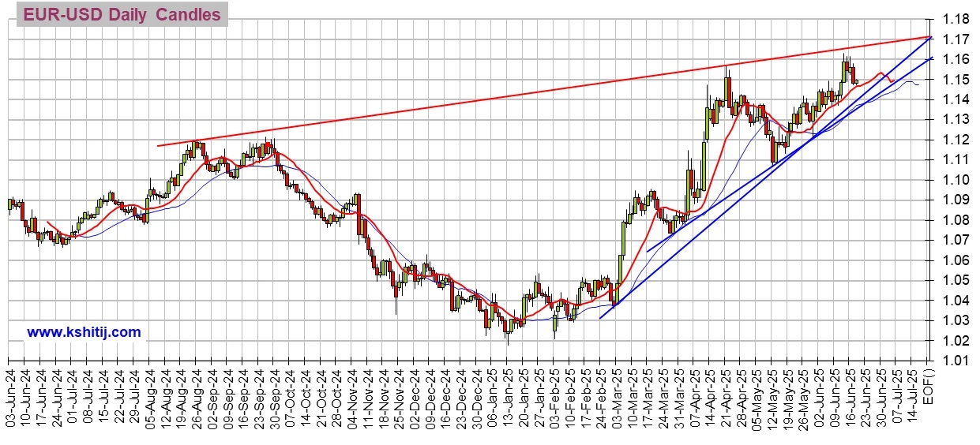Click left start of red resistance trendline
Viewport: 980px width, 445px height.
tap(159, 145)
